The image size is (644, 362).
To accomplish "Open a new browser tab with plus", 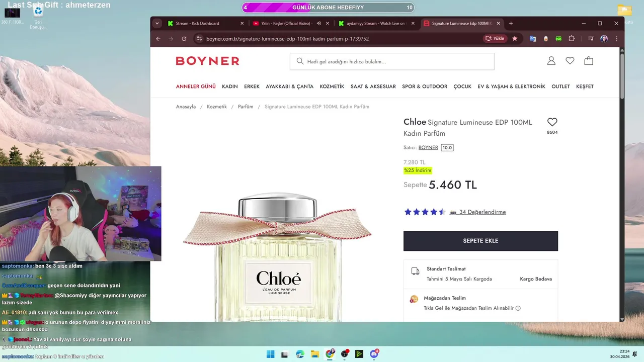I will [x=511, y=23].
